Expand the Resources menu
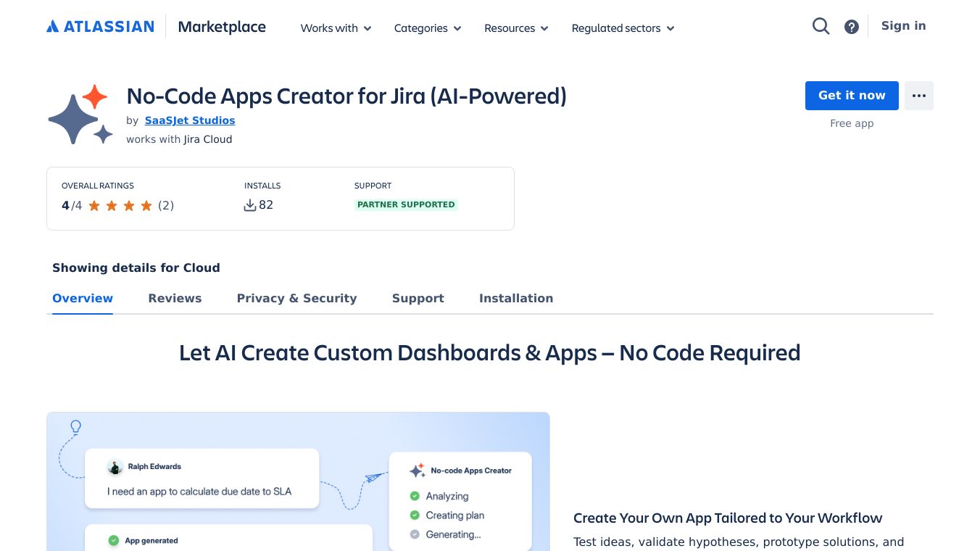Viewport: 980px width, 551px height. coord(515,28)
